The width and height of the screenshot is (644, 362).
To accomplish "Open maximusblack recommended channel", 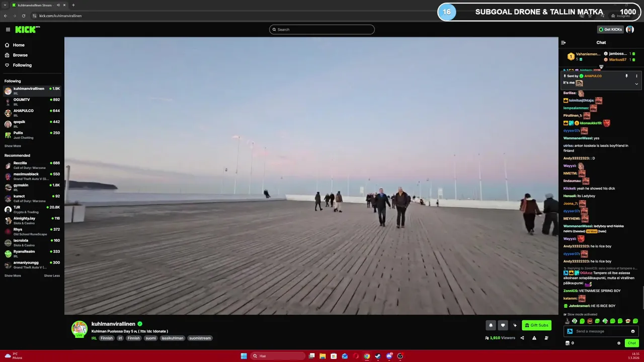I will (32, 176).
